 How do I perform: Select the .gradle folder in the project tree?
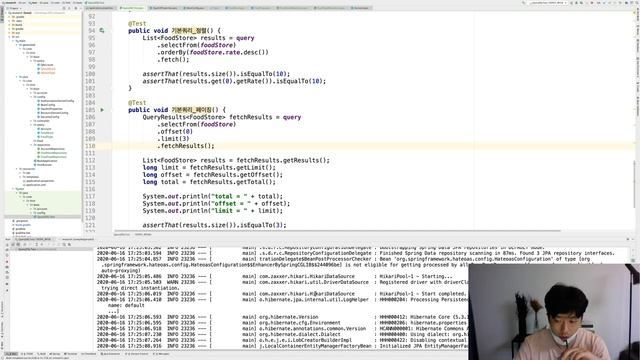tap(19, 17)
